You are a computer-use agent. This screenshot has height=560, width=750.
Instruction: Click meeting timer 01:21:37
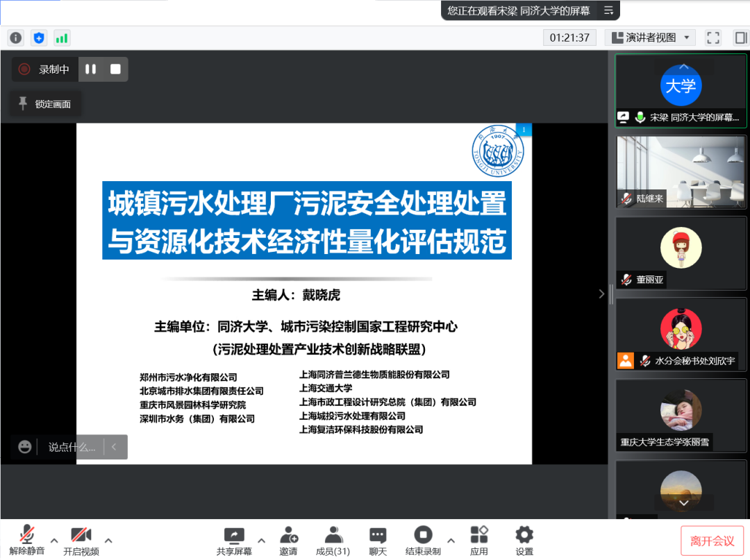click(569, 37)
